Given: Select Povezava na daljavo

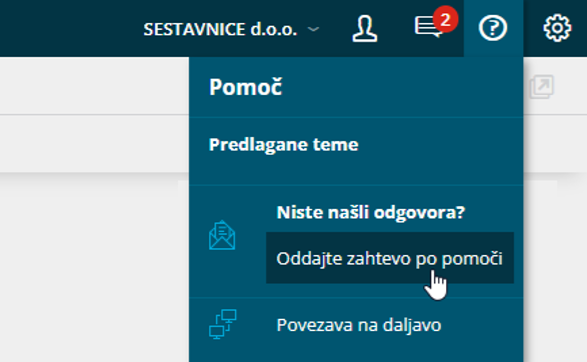Looking at the screenshot, I should (x=359, y=325).
